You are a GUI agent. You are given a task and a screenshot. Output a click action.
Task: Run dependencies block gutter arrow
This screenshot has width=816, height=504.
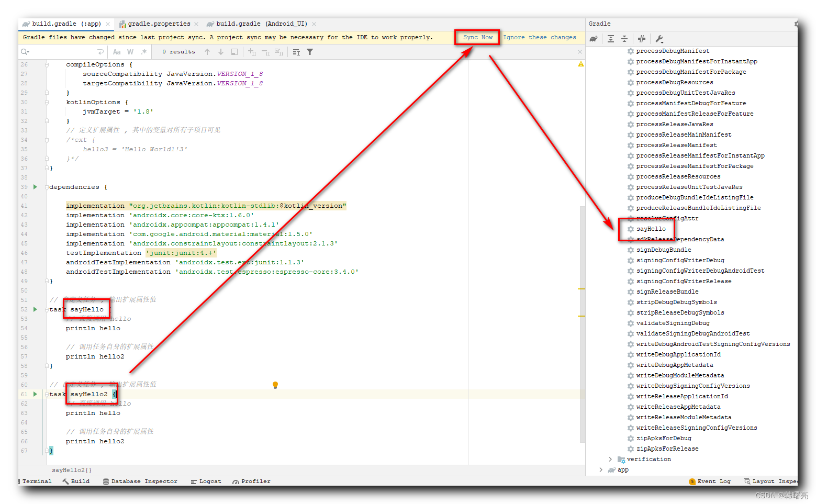36,187
